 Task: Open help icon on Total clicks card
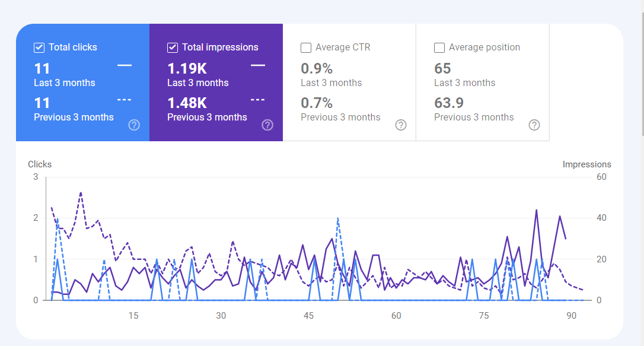[x=134, y=125]
